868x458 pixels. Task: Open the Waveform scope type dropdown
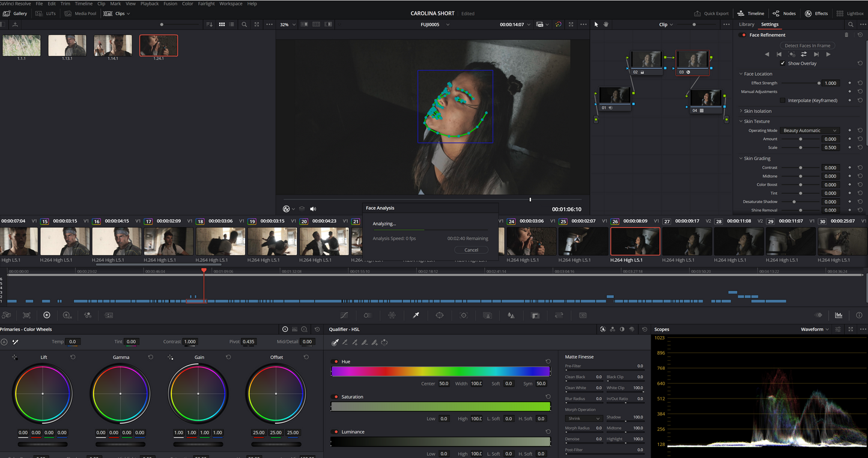[815, 330]
